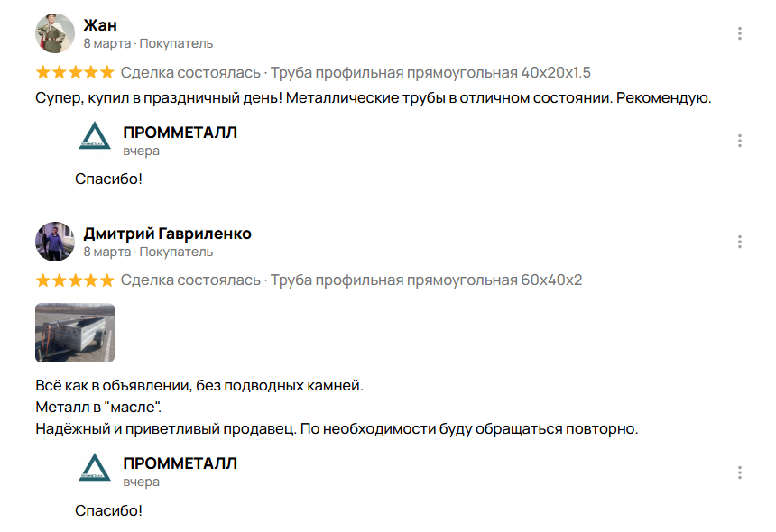
Task: Open the trailer photo in Дмитрий's review
Action: (x=74, y=333)
